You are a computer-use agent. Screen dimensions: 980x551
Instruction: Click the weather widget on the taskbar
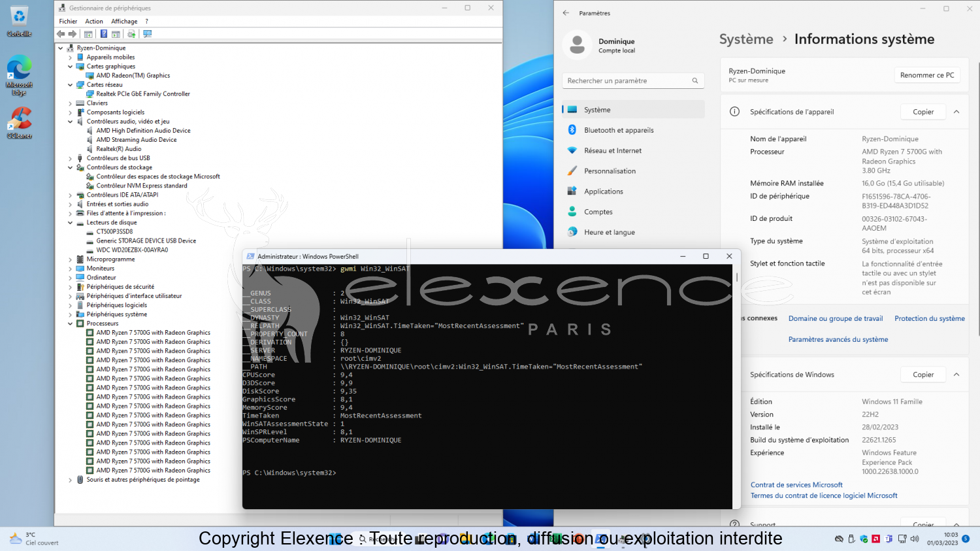(x=34, y=539)
